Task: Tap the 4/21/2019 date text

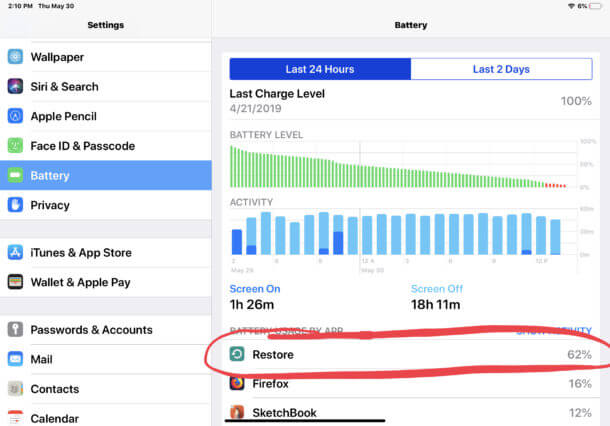Action: pyautogui.click(x=256, y=108)
